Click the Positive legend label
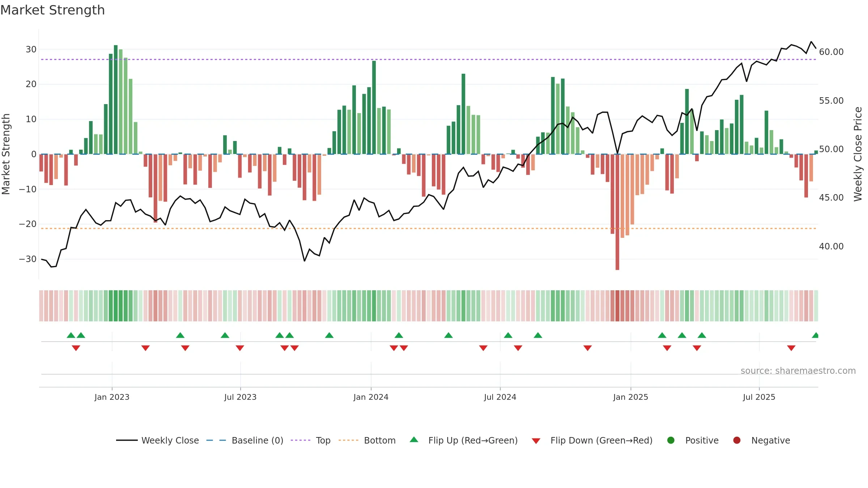Viewport: 868px width, 488px height. (702, 440)
